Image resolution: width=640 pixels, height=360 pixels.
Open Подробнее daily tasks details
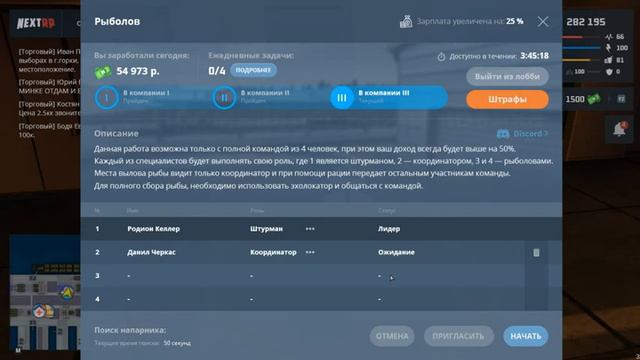click(253, 70)
